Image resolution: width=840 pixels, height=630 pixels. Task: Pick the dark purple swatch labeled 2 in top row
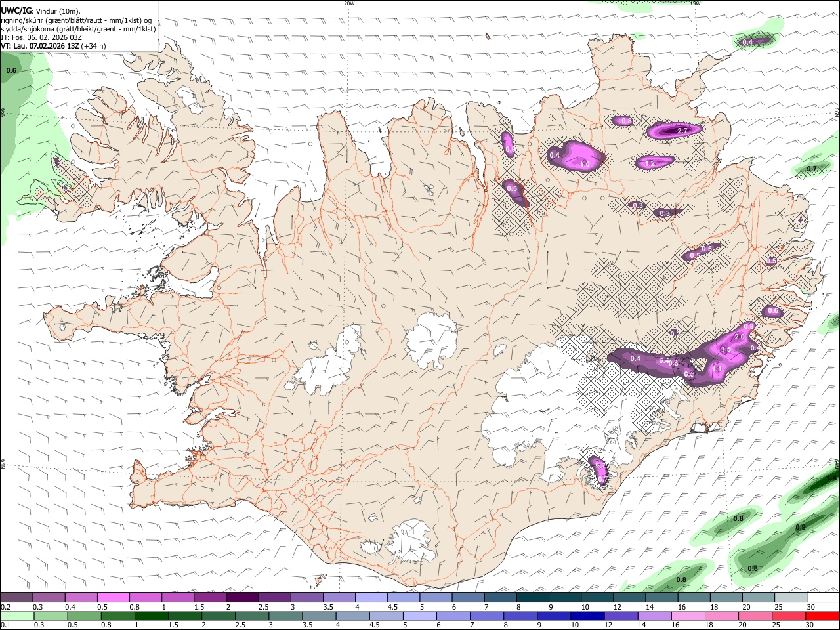click(x=242, y=598)
